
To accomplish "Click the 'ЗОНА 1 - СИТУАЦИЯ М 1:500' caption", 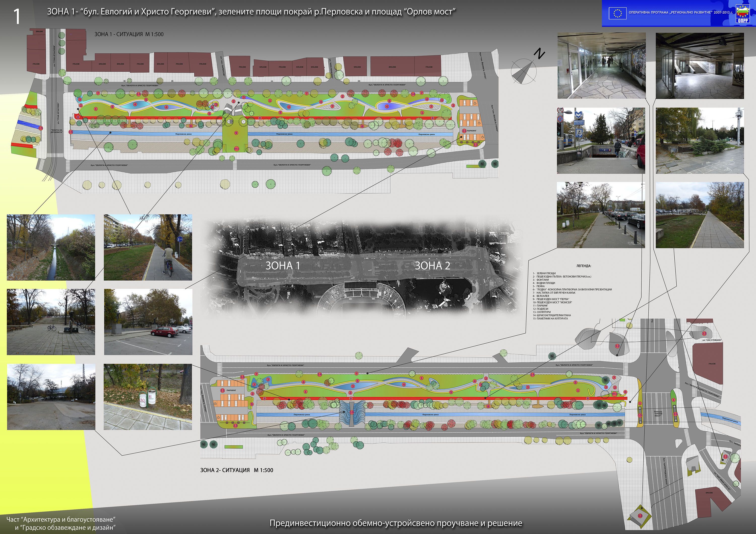I will point(129,34).
